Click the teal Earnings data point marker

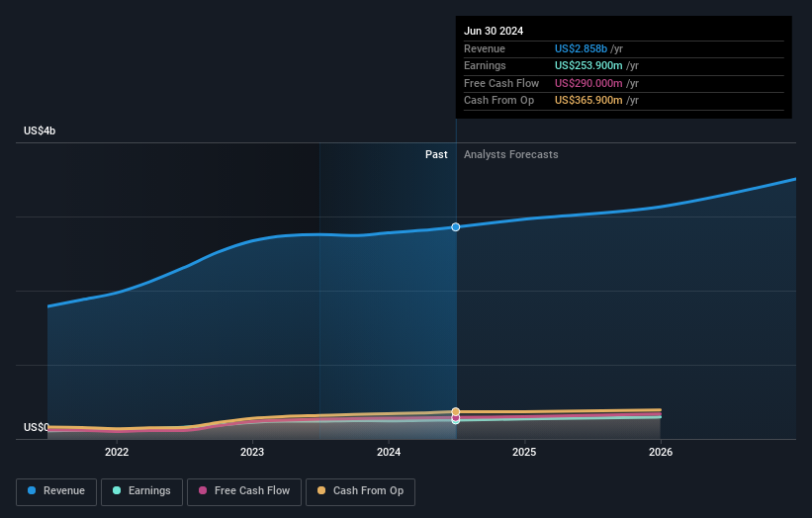(x=456, y=421)
